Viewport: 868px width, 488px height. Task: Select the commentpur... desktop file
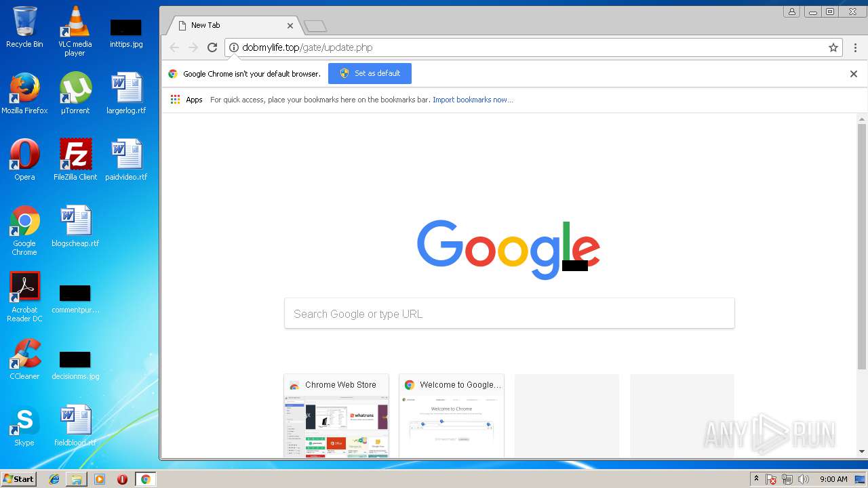[75, 300]
